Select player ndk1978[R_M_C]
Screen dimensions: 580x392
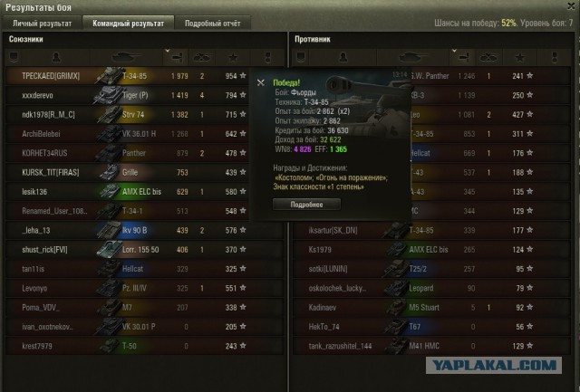48,115
